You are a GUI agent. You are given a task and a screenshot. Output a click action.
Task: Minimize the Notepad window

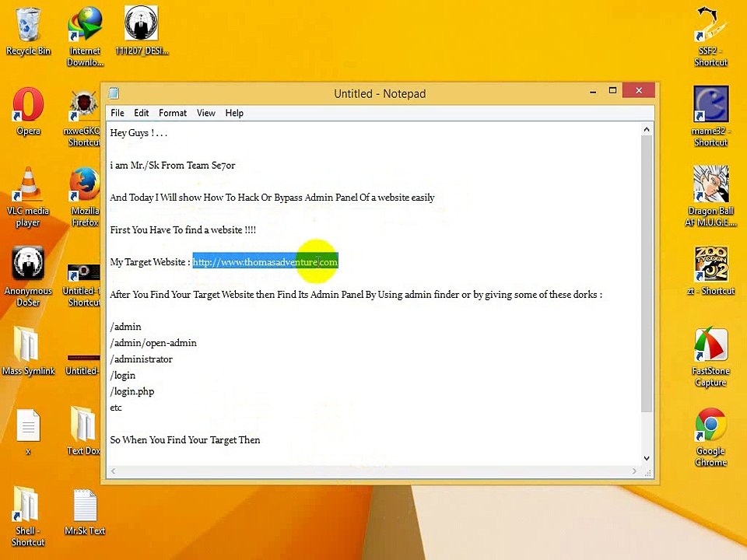click(x=593, y=92)
